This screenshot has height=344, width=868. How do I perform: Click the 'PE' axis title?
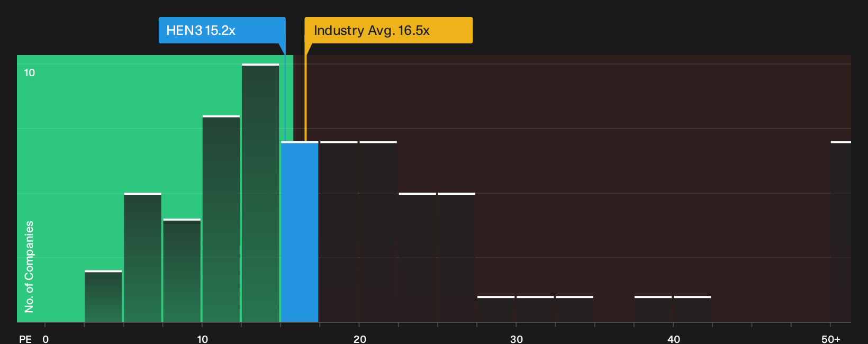coord(25,339)
